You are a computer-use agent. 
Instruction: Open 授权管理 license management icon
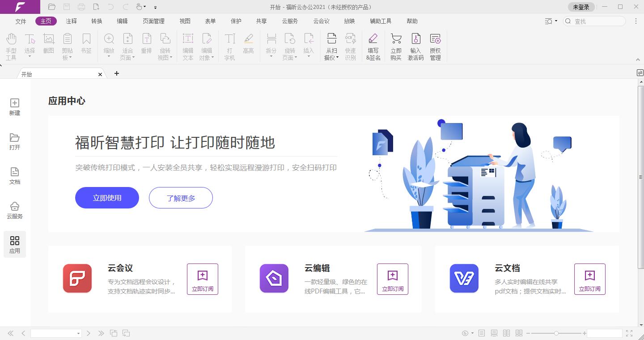(x=435, y=46)
